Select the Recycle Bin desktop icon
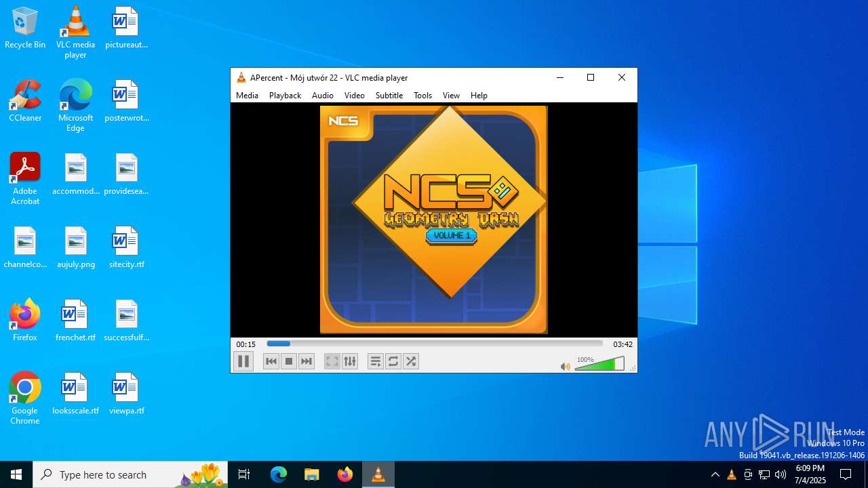This screenshot has width=868, height=488. [25, 28]
